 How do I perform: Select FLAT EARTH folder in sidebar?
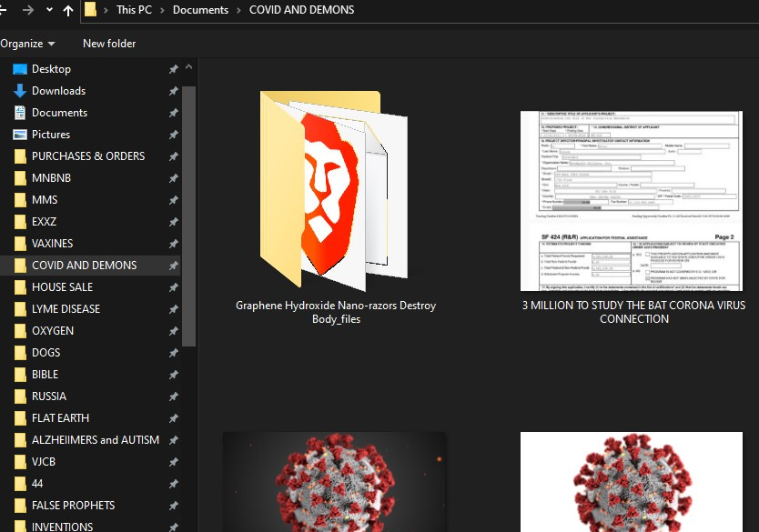point(90,417)
